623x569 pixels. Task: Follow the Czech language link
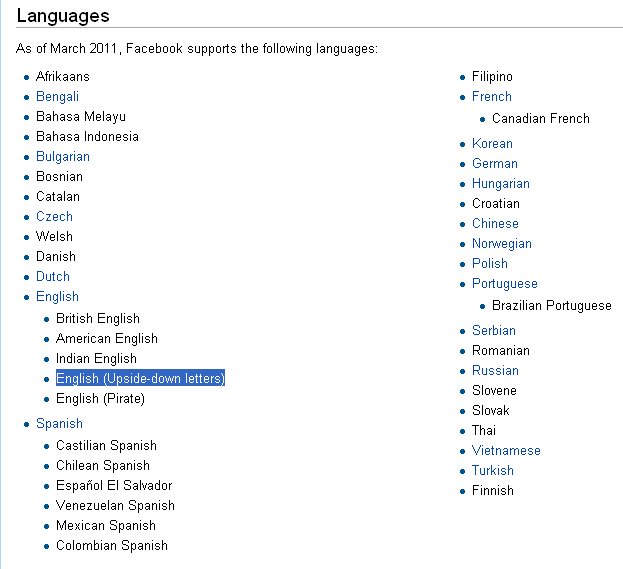54,217
